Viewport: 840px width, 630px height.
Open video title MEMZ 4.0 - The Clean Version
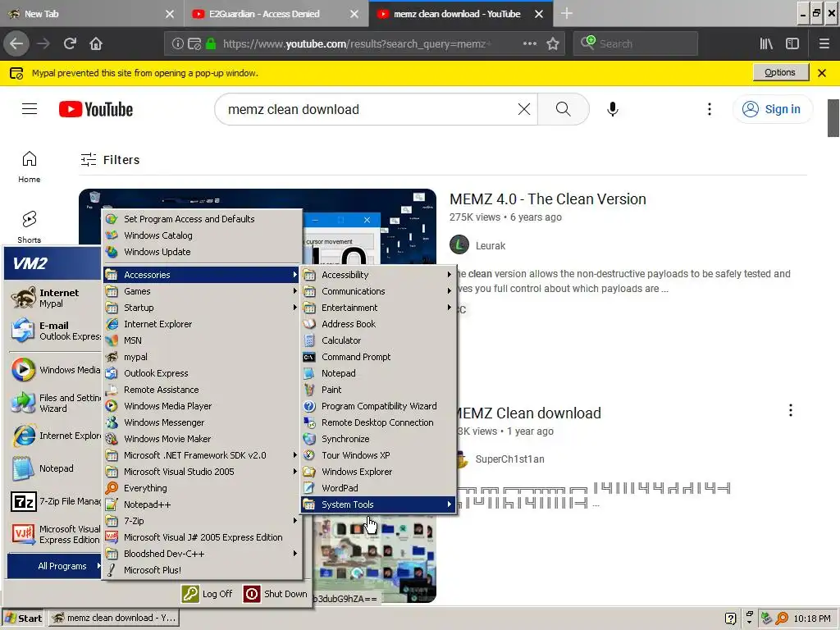(x=547, y=199)
